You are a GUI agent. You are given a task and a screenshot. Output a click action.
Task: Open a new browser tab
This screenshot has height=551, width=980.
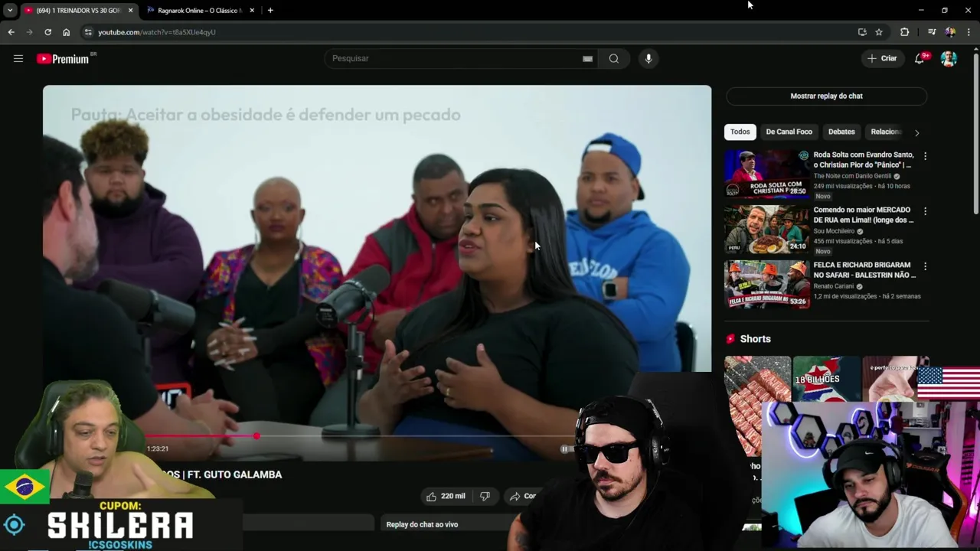(270, 11)
